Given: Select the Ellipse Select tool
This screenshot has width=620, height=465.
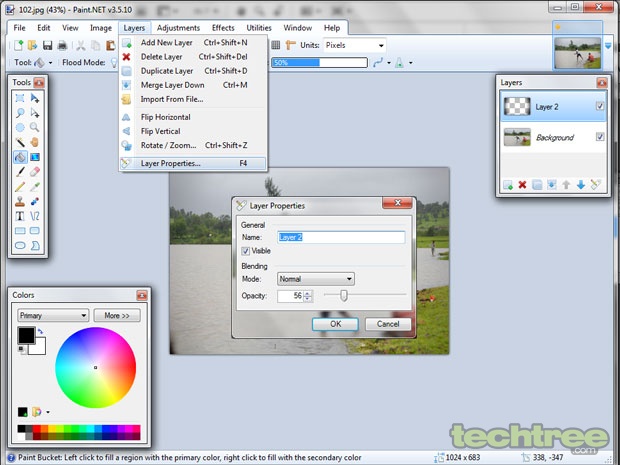Looking at the screenshot, I should (x=20, y=127).
